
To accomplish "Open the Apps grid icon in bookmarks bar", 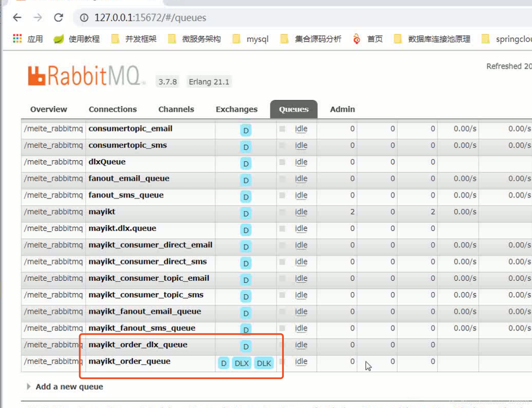I will pos(18,39).
